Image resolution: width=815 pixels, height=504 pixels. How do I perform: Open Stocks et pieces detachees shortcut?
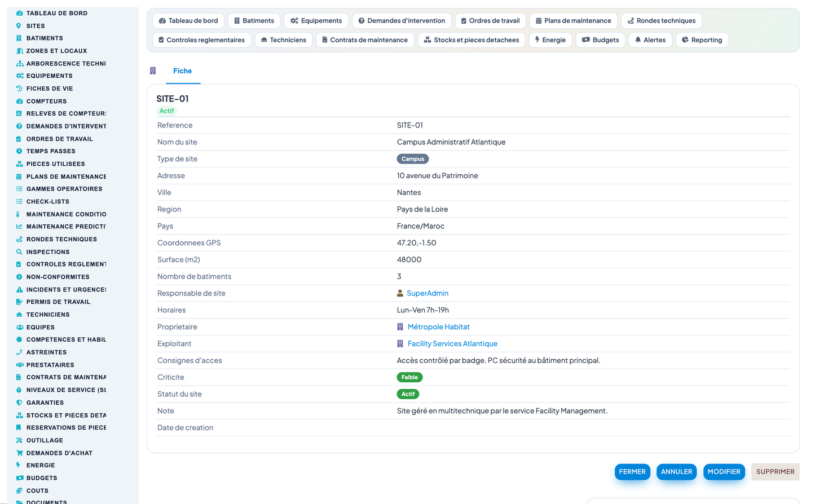[x=472, y=40]
